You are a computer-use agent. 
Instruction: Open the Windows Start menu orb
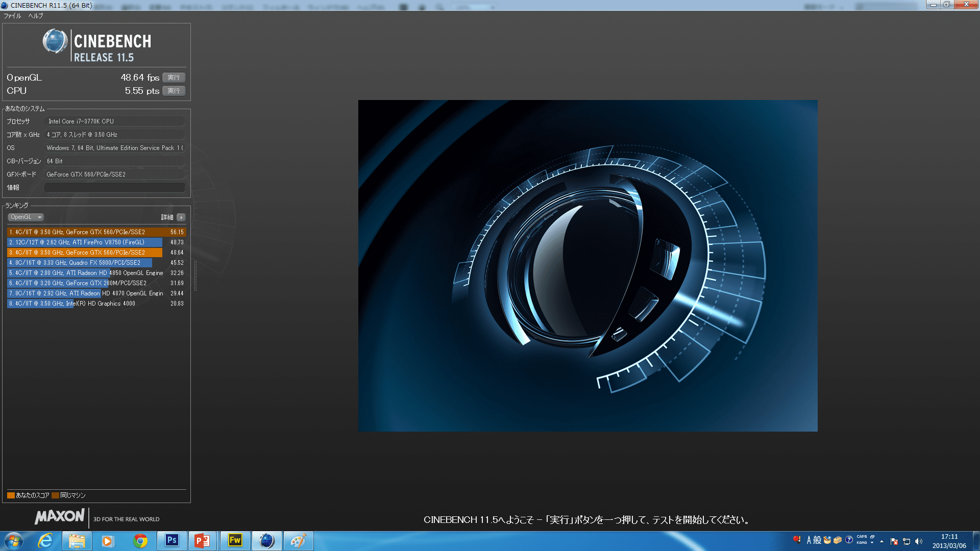click(x=13, y=541)
